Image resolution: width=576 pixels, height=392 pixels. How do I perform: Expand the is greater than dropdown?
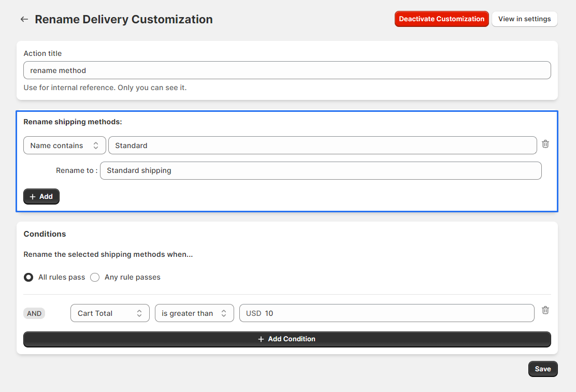coord(194,313)
